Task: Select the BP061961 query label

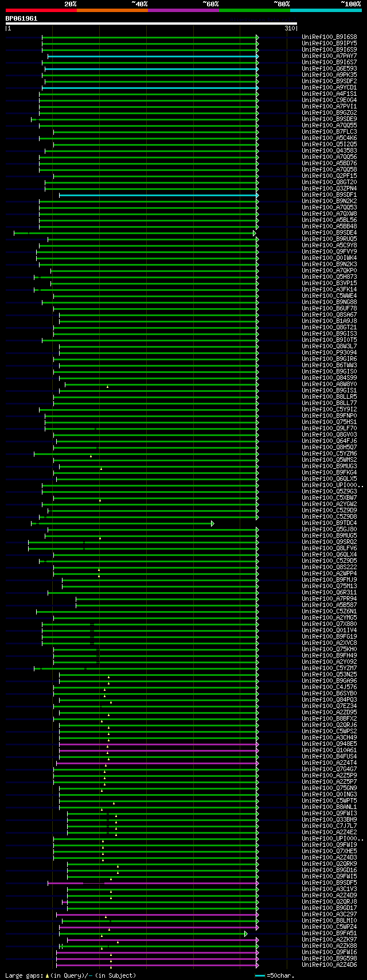Action: click(x=22, y=18)
